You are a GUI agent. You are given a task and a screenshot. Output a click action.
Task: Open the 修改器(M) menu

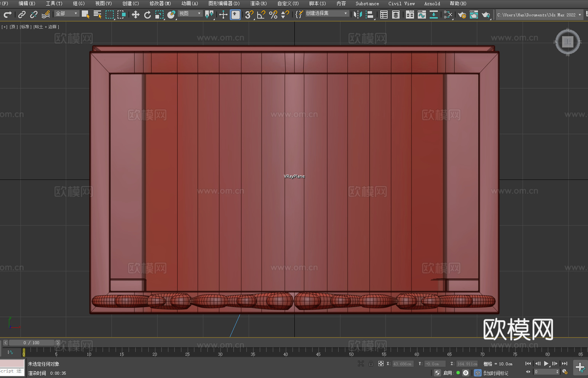click(x=160, y=3)
